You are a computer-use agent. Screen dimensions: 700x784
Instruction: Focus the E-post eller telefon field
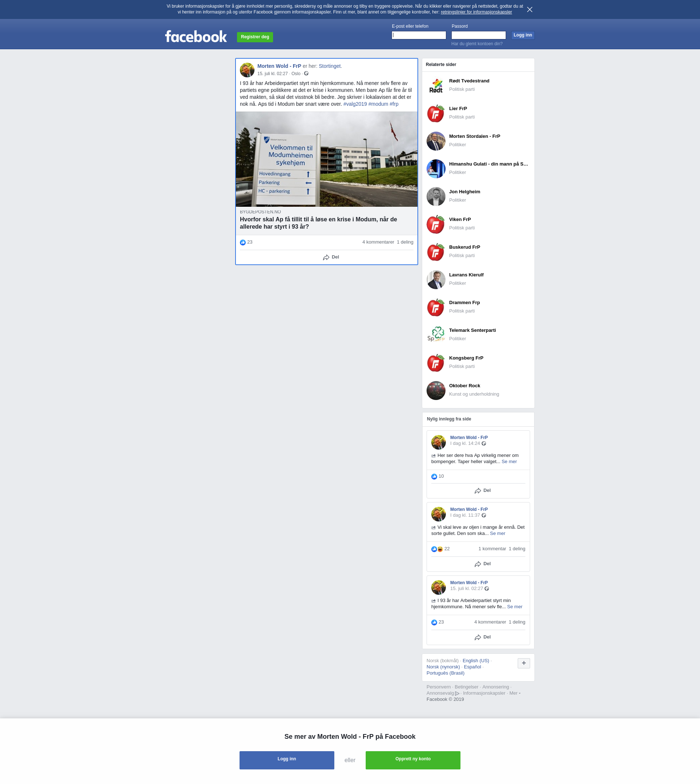pos(419,35)
